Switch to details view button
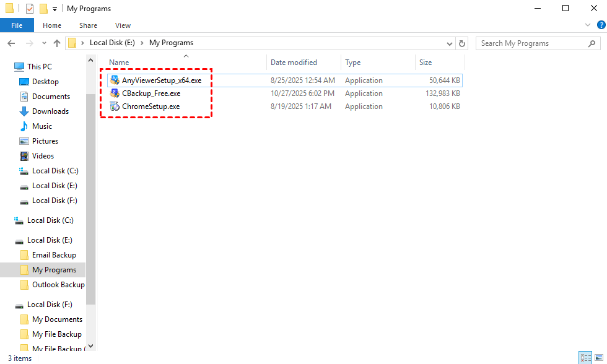This screenshot has height=364, width=607. pos(585,358)
